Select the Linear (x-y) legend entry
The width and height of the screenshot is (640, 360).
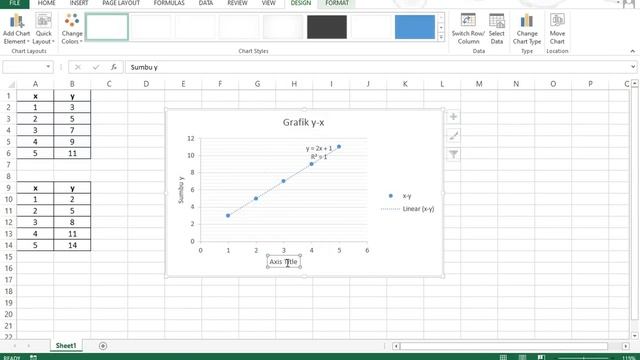tap(407, 209)
